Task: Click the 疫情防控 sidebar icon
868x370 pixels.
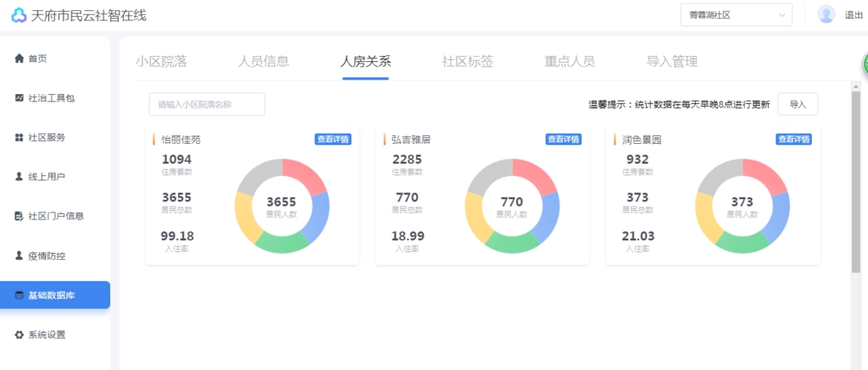Action: coord(19,255)
